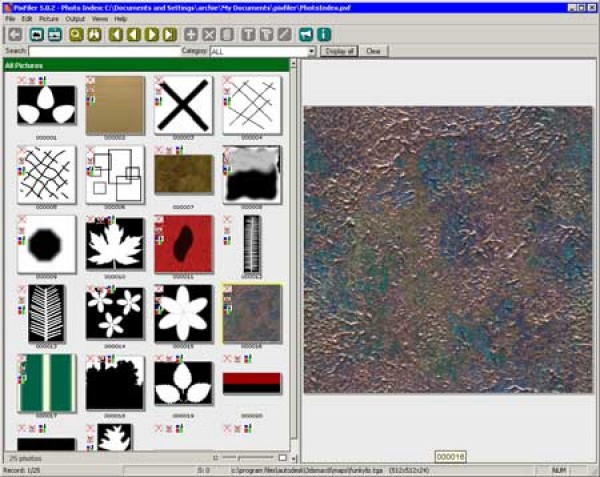Click the first grey T text icon
600x477 pixels.
coord(248,35)
